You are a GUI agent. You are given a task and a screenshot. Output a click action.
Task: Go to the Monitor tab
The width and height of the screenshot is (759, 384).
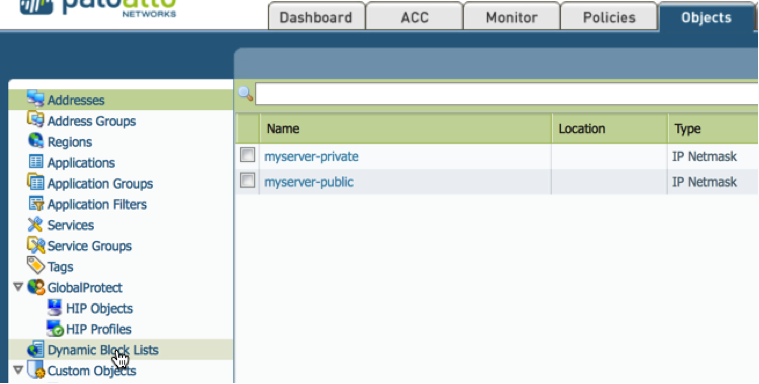(512, 17)
